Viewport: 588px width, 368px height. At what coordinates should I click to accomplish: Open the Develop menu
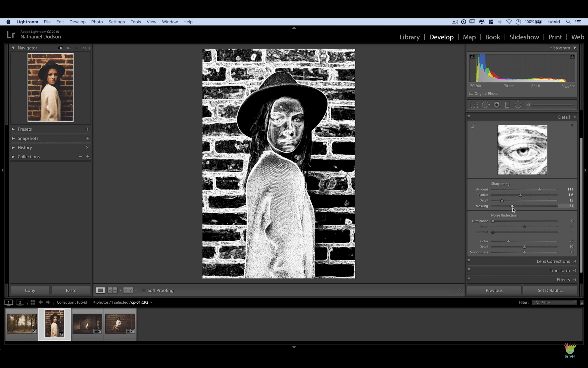point(78,22)
